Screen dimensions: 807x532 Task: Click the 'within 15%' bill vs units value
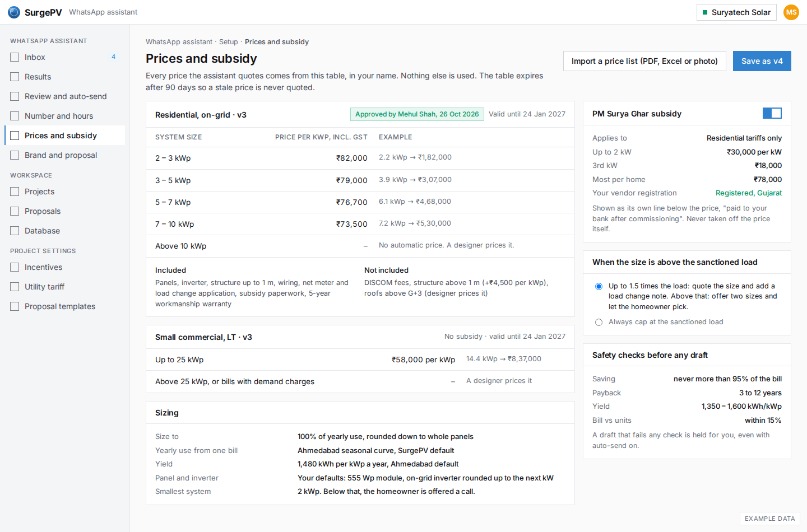[763, 421]
